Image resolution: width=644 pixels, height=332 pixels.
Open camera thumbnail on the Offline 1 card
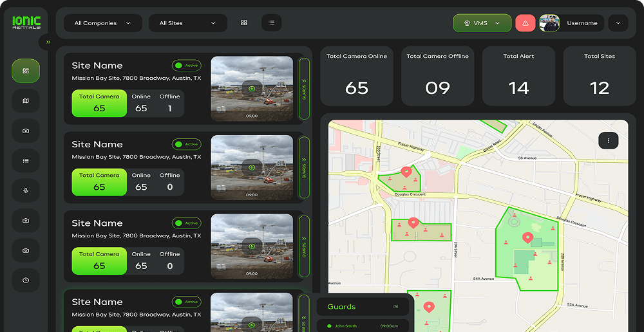tap(252, 89)
